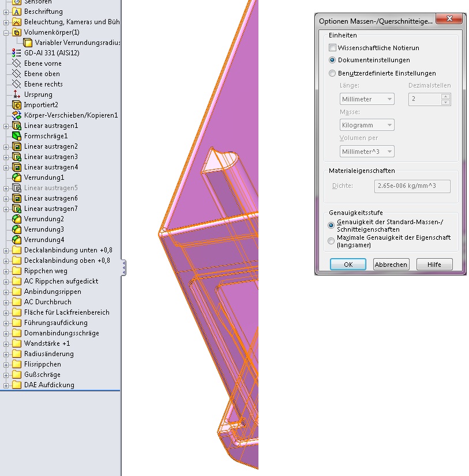The width and height of the screenshot is (469, 476).
Task: Open the Volumen Millimeter^3 dropdown
Action: point(367,152)
